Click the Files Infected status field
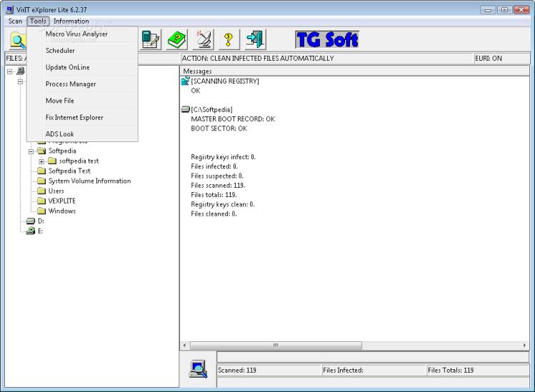 (374, 370)
